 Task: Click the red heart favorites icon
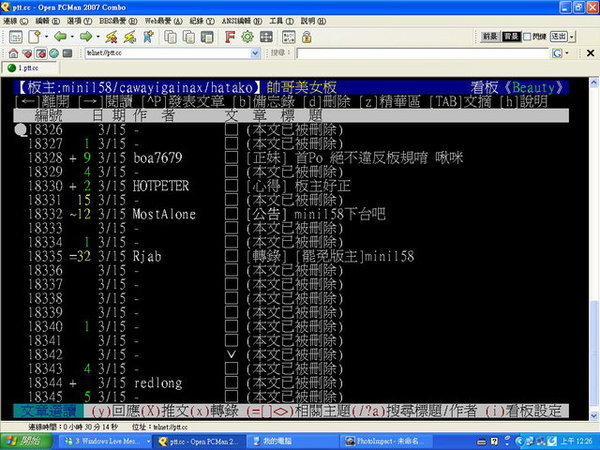[27, 53]
